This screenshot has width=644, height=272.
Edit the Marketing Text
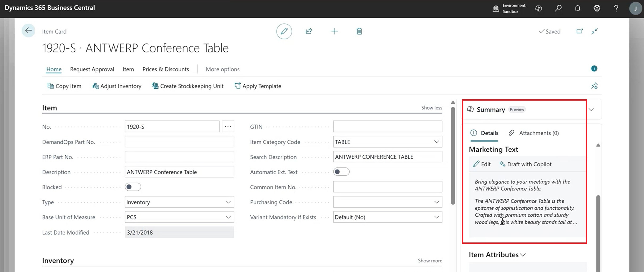click(x=482, y=164)
